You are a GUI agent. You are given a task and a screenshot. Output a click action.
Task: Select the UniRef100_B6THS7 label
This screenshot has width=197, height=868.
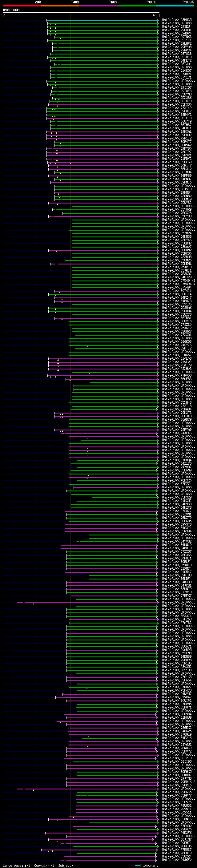coord(177,125)
